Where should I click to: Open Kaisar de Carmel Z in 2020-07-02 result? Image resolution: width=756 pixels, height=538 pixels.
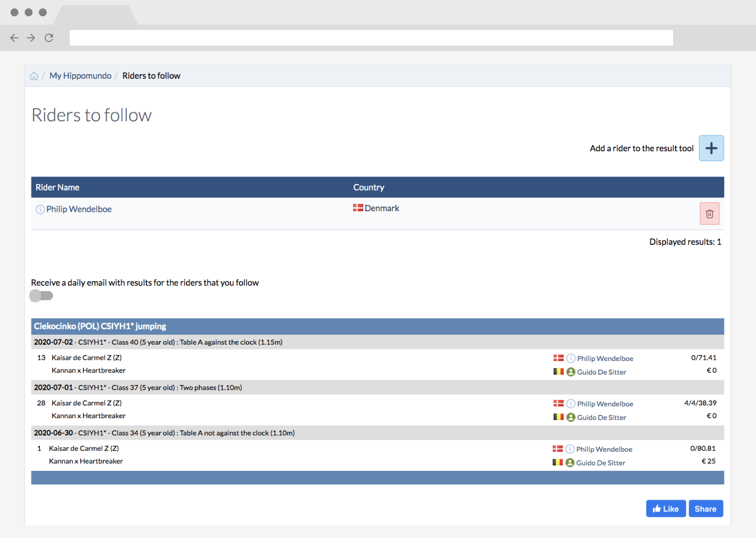pyautogui.click(x=87, y=358)
